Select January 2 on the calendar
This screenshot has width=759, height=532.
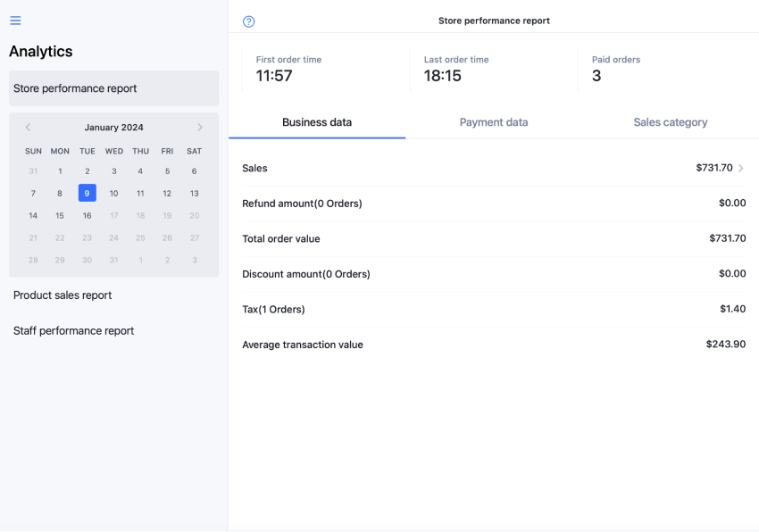coord(87,170)
